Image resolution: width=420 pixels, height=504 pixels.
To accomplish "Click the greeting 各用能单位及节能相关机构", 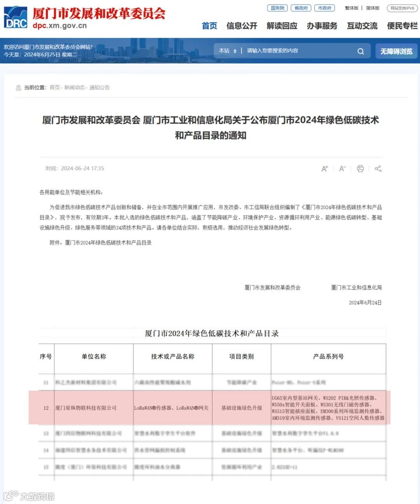I will click(x=71, y=192).
